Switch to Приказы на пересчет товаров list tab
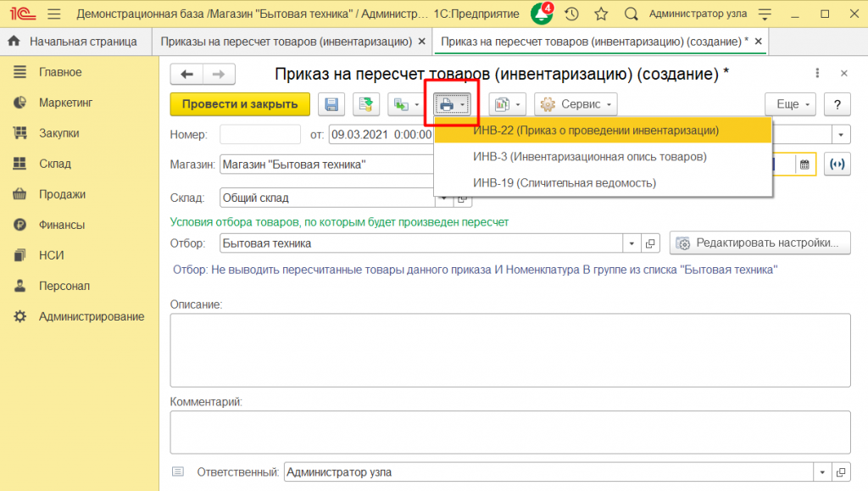868x491 pixels. pyautogui.click(x=287, y=42)
